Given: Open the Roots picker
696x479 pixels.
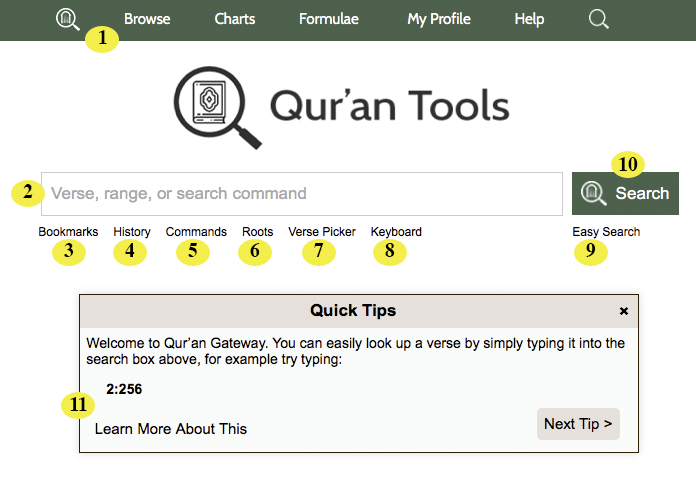Looking at the screenshot, I should [257, 232].
